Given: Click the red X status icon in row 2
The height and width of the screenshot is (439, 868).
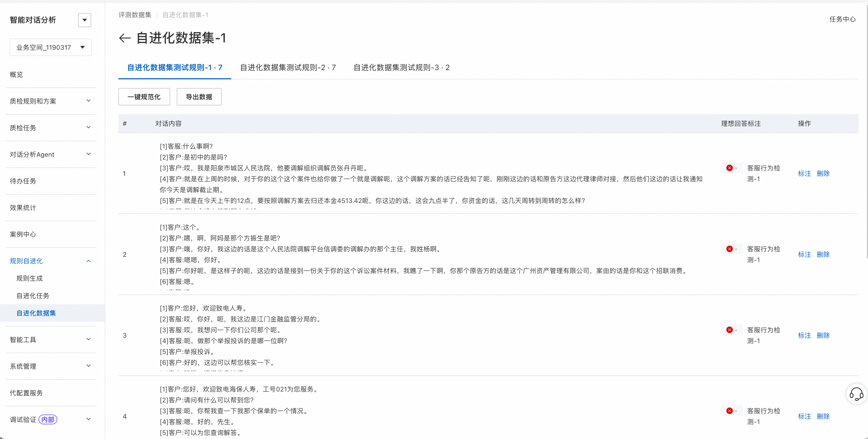Looking at the screenshot, I should coord(730,249).
